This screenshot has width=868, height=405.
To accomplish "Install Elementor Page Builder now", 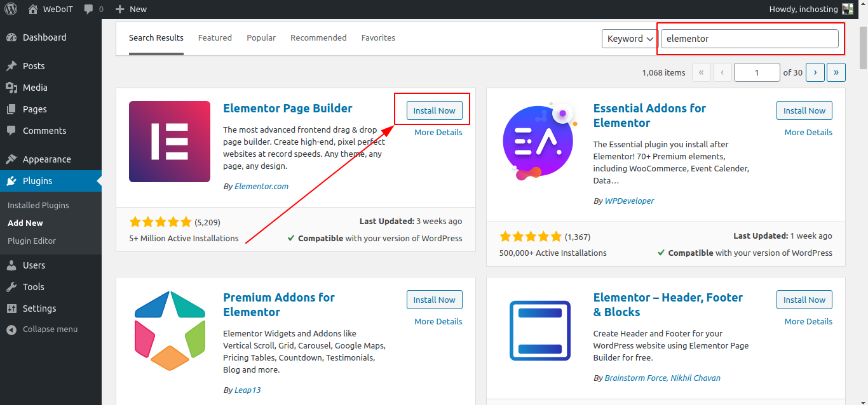I will 435,110.
